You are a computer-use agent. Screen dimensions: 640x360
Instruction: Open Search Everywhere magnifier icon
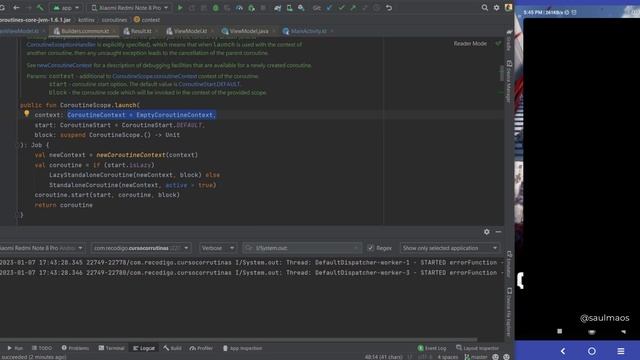[484, 8]
